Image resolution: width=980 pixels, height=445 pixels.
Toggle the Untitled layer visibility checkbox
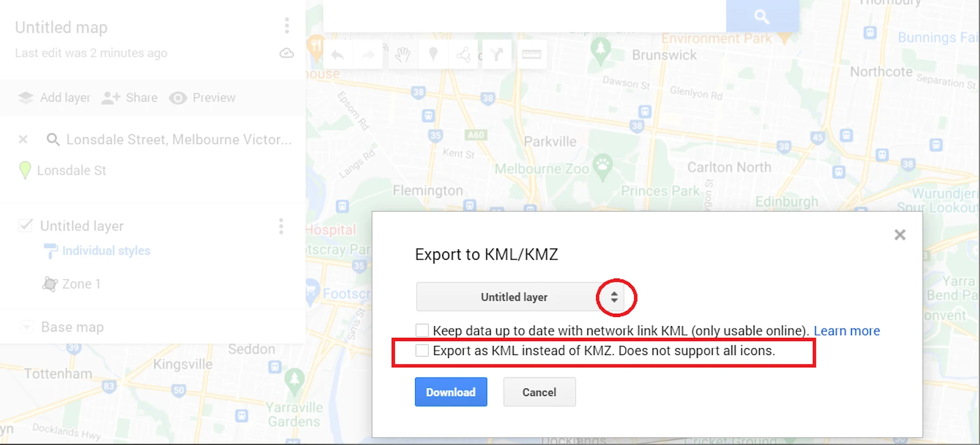pos(25,225)
